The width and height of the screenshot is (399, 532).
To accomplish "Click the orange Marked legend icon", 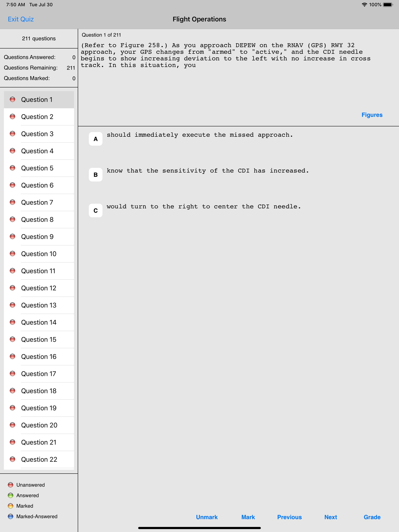I will tap(10, 506).
